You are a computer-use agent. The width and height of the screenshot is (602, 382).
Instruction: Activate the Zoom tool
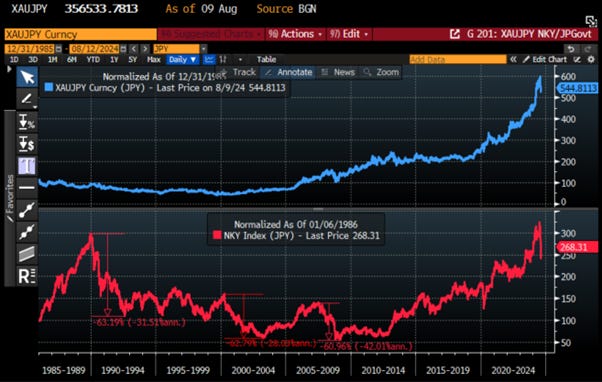(x=381, y=72)
